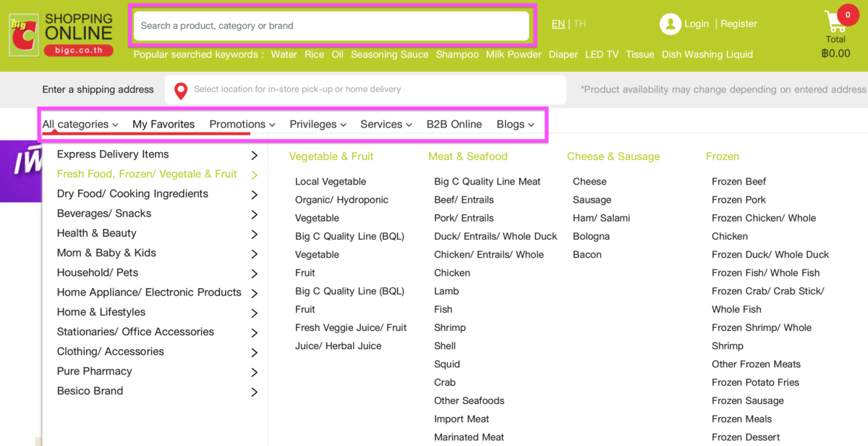Switch language to EN
The height and width of the screenshot is (446, 868).
pos(558,24)
